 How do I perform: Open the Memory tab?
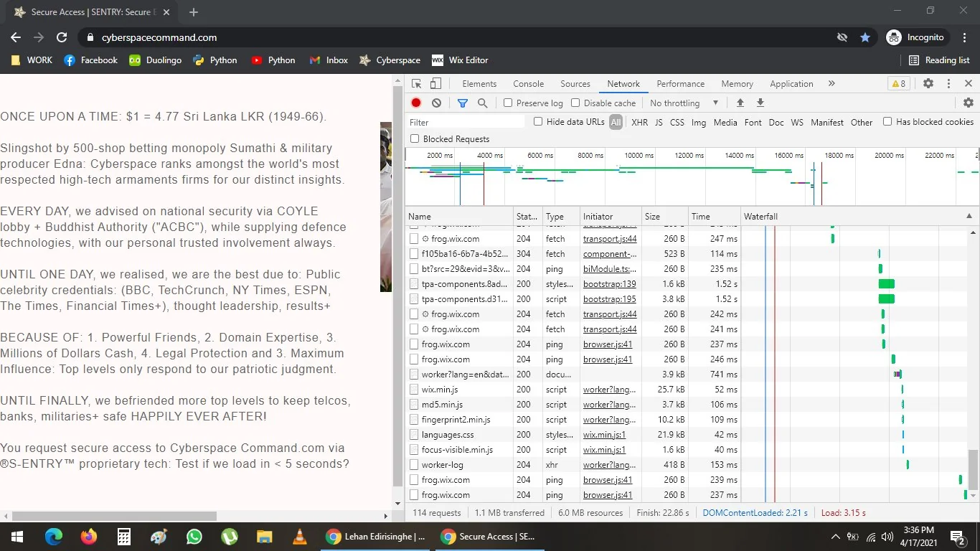click(738, 84)
